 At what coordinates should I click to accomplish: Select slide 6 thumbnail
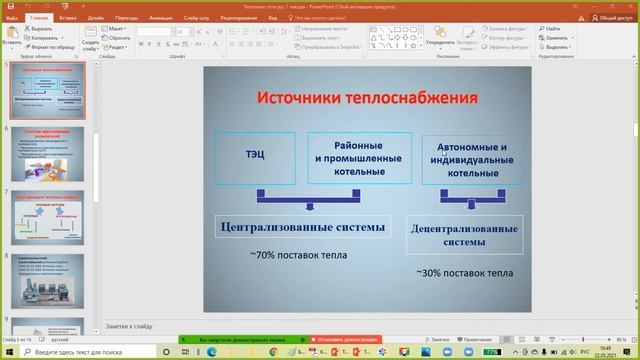coord(48,154)
